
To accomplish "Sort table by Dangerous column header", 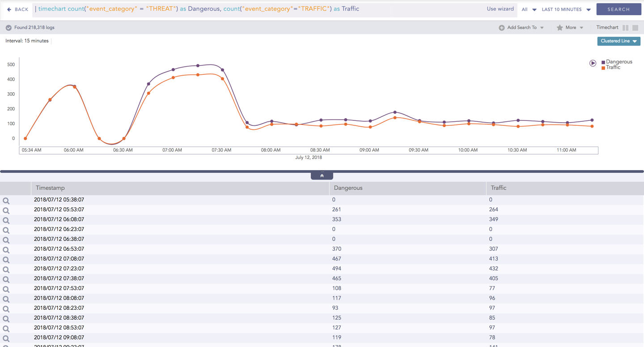I will pos(348,188).
